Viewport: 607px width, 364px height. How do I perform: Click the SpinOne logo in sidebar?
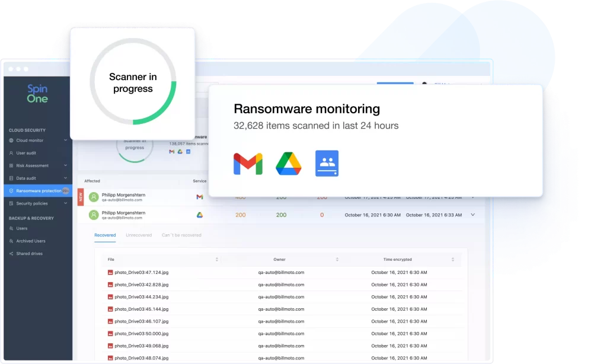(x=37, y=94)
